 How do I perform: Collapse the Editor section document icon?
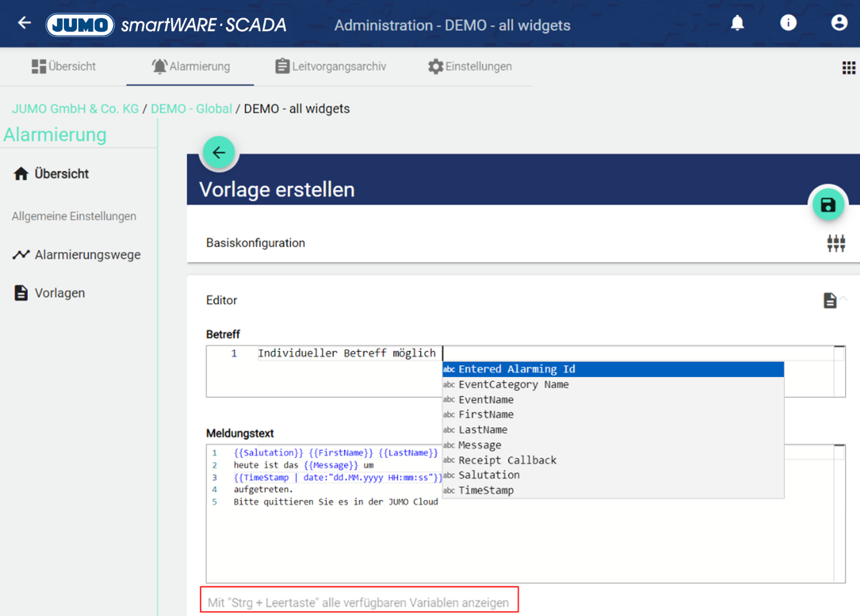click(830, 301)
